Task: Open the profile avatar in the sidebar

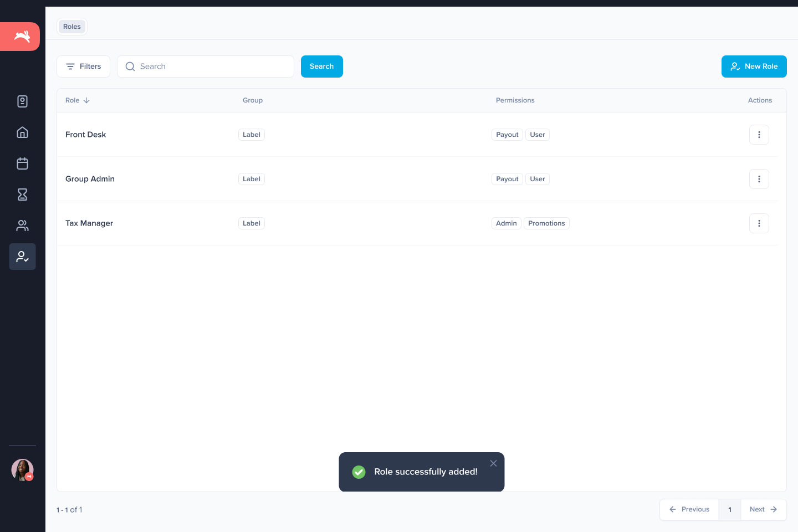Action: coord(22,470)
